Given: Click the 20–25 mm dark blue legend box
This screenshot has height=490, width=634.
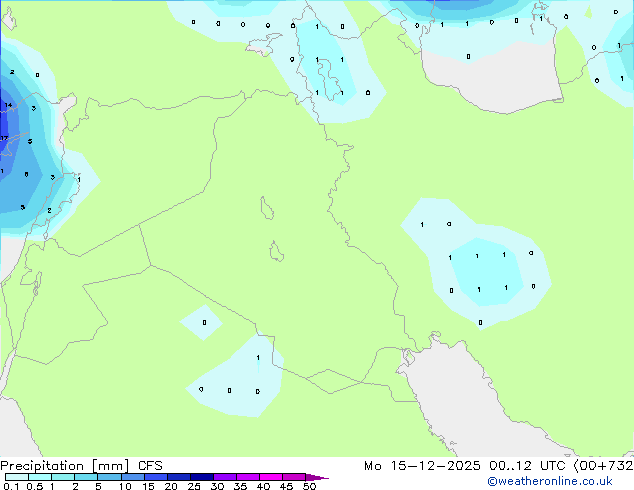Looking at the screenshot, I should 179,477.
